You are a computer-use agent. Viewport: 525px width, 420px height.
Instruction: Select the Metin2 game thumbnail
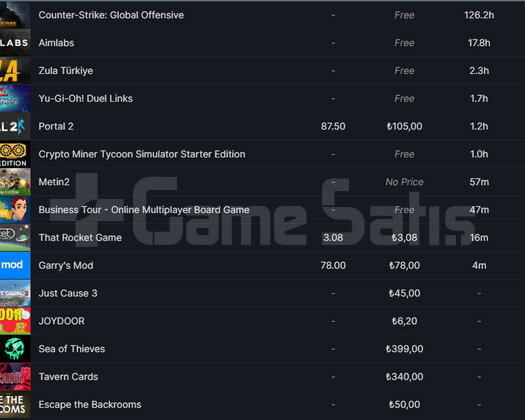click(15, 182)
